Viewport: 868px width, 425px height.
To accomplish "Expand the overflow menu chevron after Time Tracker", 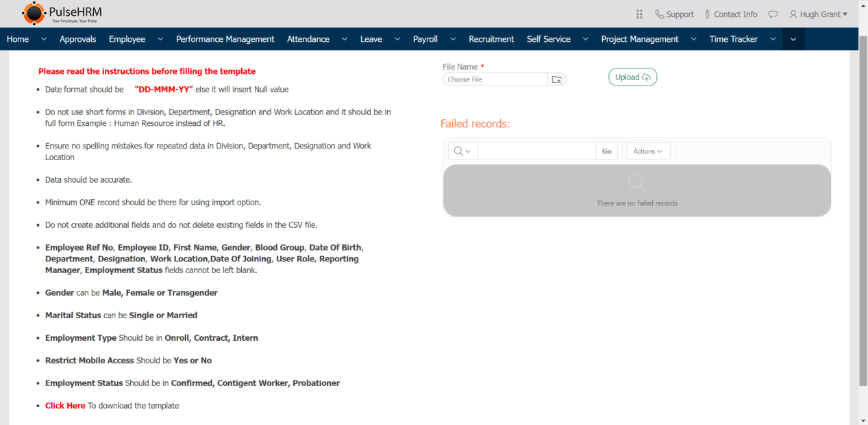I will pos(793,39).
